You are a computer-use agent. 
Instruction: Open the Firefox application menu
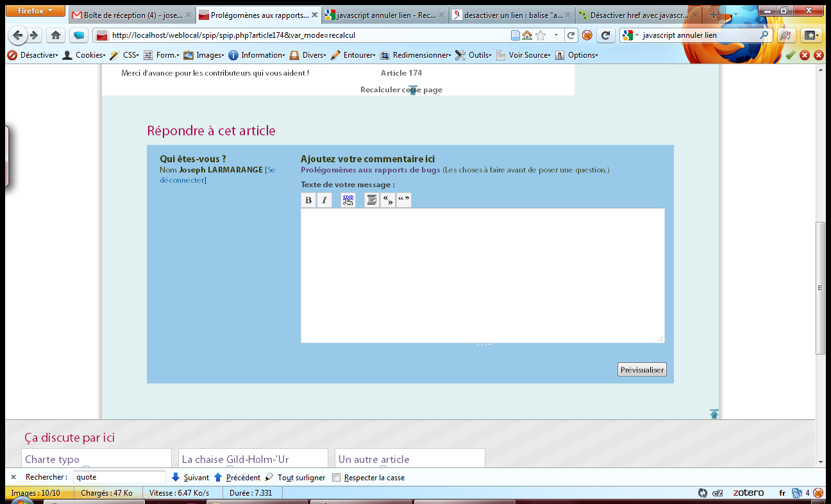[35, 11]
